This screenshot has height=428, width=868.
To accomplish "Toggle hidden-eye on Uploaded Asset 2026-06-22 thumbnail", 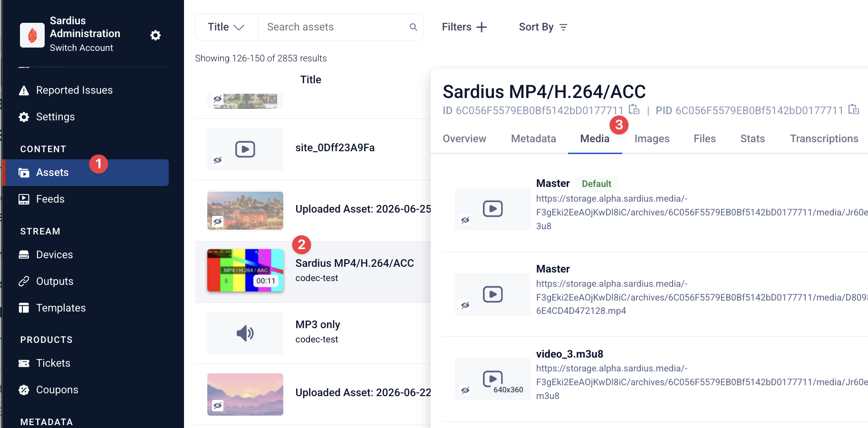I will tap(218, 406).
